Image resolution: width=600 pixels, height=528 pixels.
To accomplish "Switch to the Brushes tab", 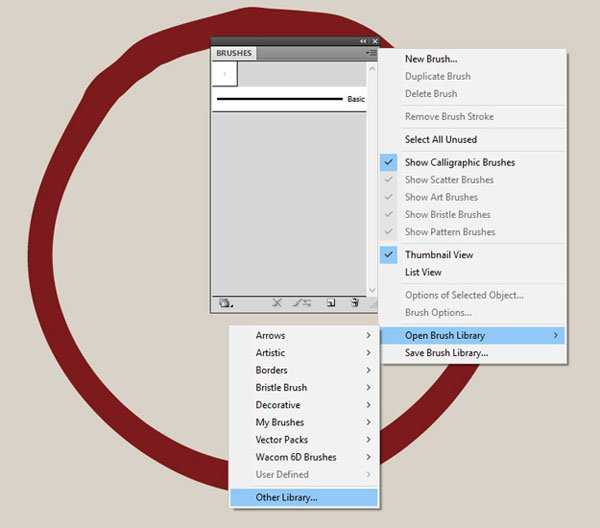I will 235,53.
